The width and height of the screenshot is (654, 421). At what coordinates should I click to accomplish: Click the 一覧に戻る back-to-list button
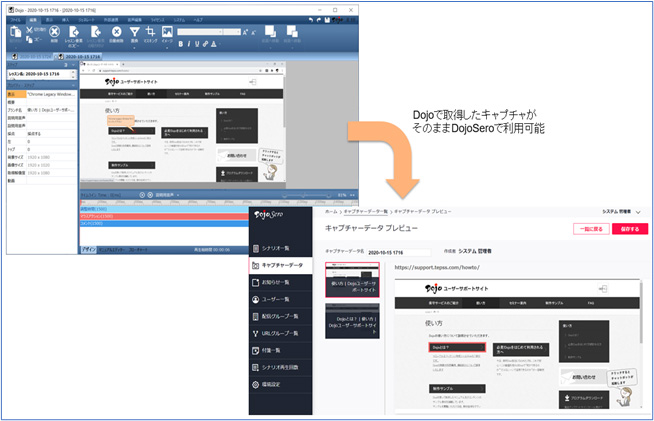pos(591,229)
